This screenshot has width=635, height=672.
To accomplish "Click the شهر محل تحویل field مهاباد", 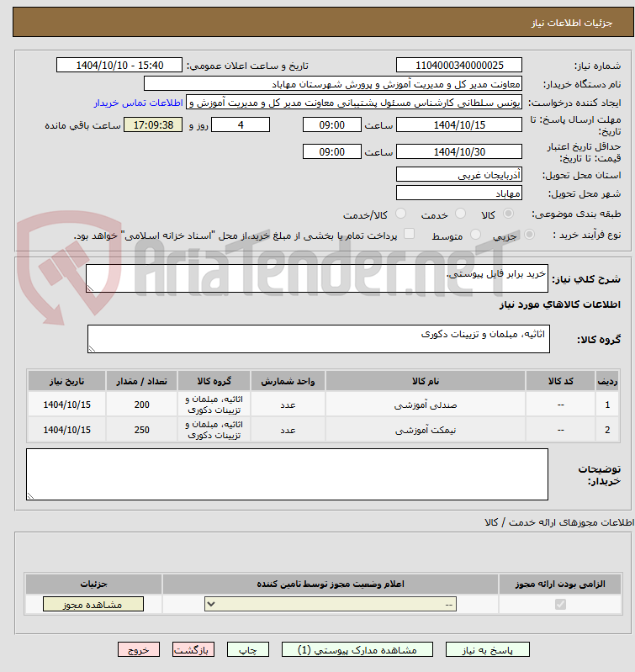I will pos(459,193).
